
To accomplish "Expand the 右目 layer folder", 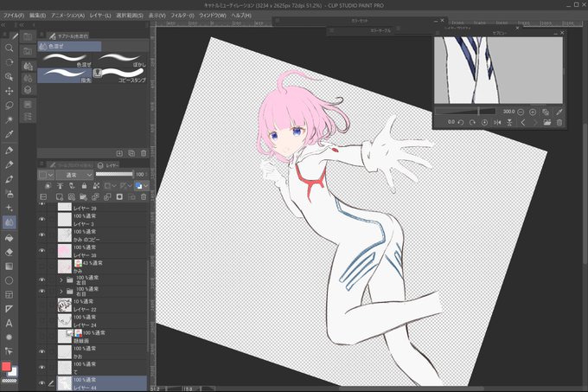I will tap(61, 291).
